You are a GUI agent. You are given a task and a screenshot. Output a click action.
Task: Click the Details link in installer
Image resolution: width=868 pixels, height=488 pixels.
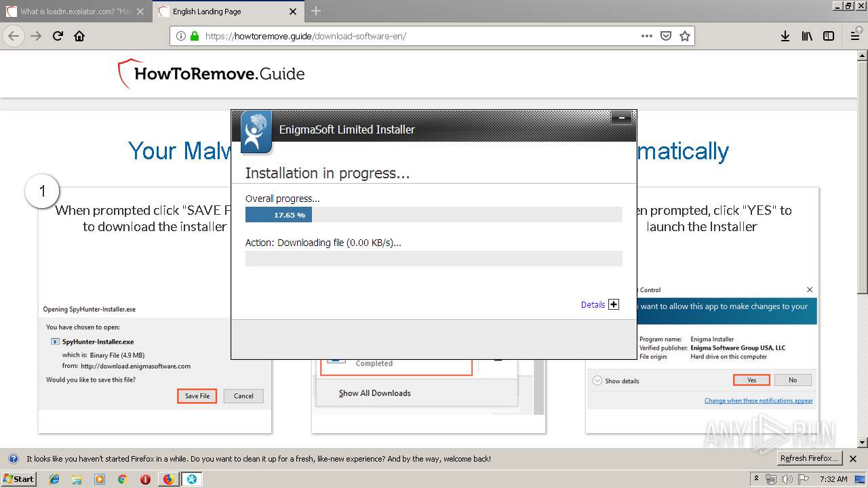(593, 305)
